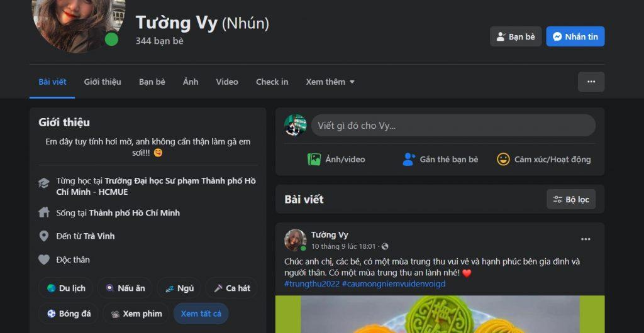Click the three-dot menu on Tường Vy's post
The image size is (644, 333).
click(x=586, y=239)
